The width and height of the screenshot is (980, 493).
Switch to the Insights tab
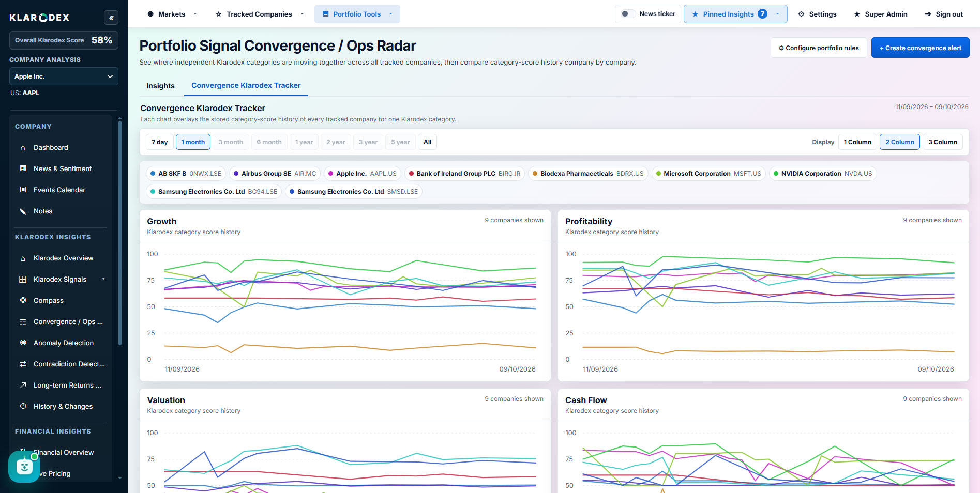click(160, 86)
